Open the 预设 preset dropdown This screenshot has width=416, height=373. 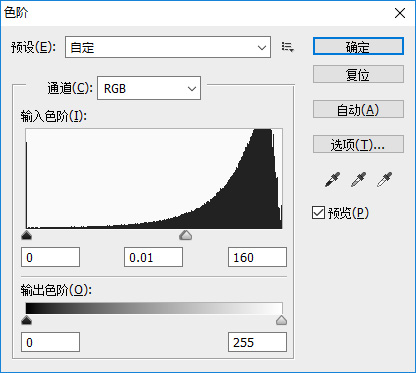168,47
